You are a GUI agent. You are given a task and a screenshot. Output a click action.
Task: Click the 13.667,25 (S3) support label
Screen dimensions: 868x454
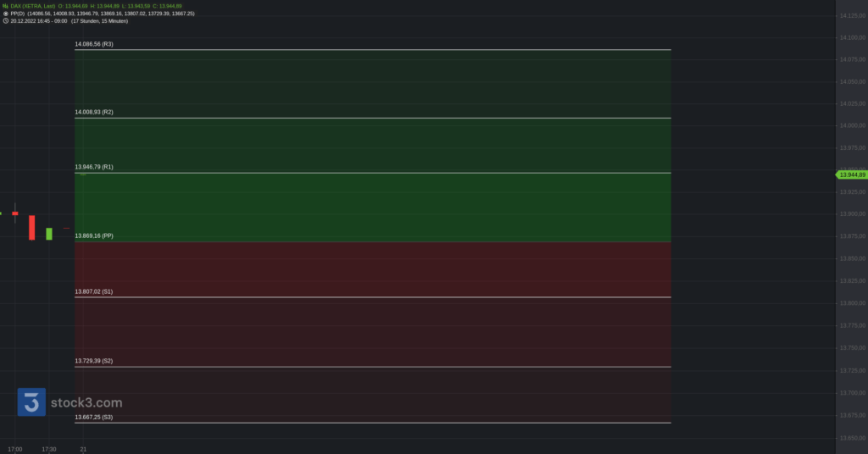[93, 417]
